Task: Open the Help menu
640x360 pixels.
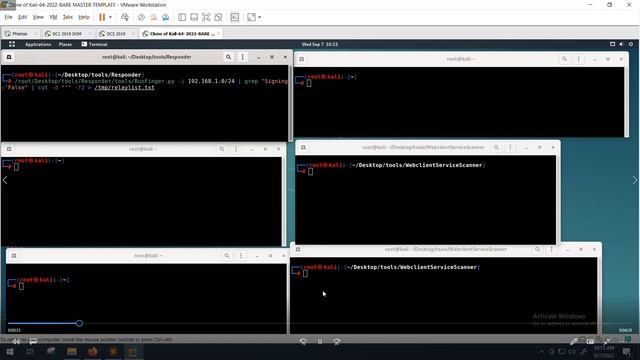Action: coord(84,17)
